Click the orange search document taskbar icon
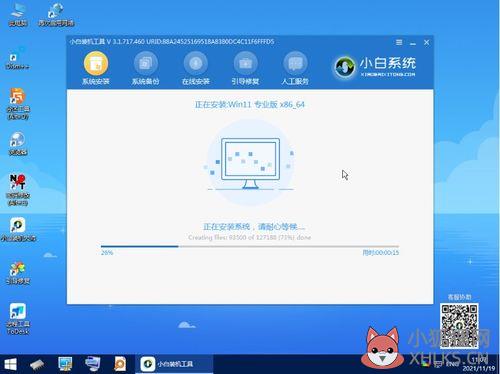This screenshot has width=500, height=374. 120,364
